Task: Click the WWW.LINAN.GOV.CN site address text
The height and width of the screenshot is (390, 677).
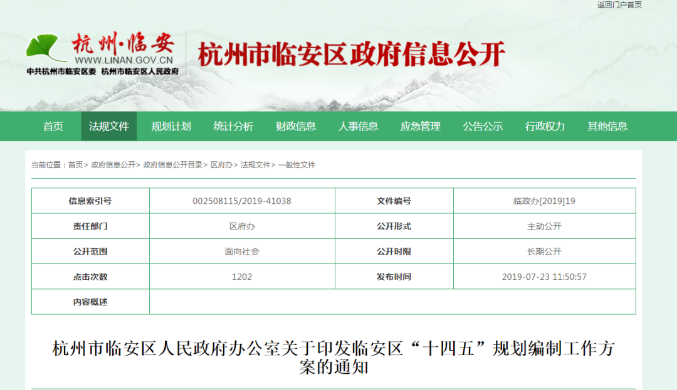Action: pyautogui.click(x=123, y=60)
